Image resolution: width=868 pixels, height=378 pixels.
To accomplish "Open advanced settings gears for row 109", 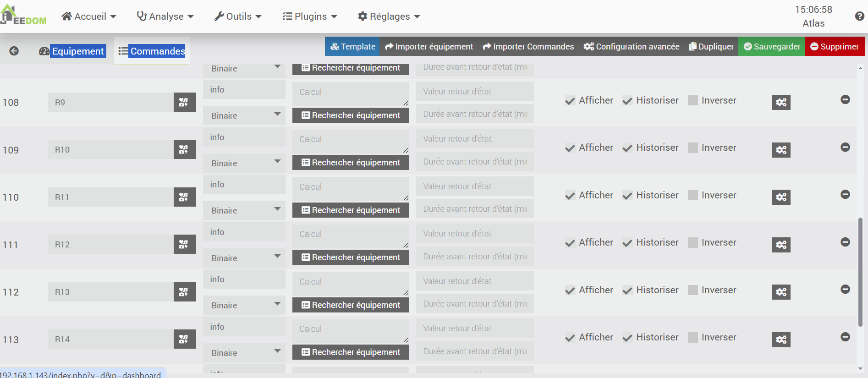I will 781,150.
